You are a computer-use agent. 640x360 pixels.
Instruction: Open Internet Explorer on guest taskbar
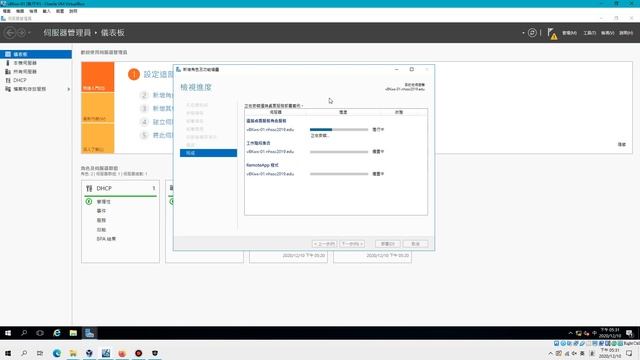point(57,333)
